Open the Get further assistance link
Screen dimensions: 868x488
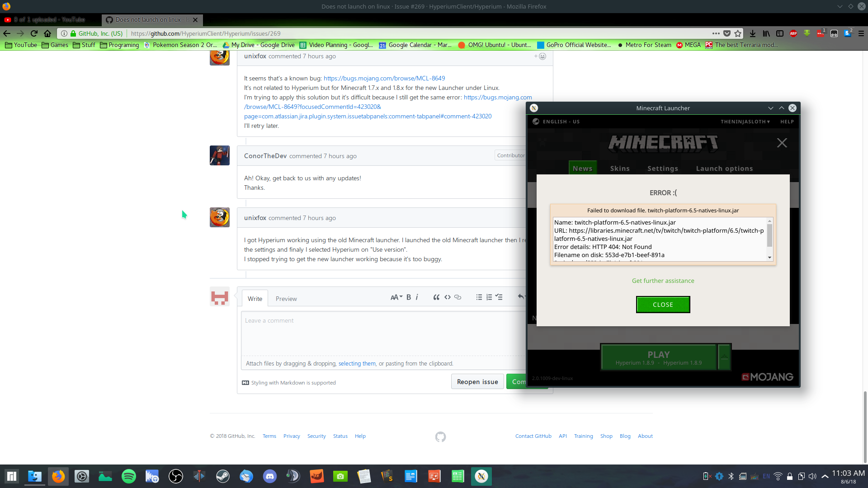pyautogui.click(x=663, y=281)
